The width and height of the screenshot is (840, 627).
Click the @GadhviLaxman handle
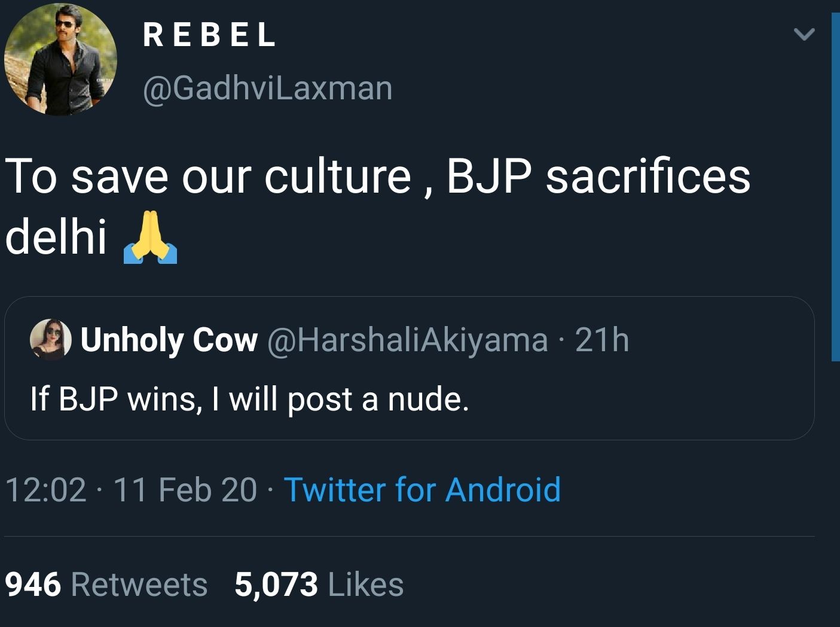[267, 88]
